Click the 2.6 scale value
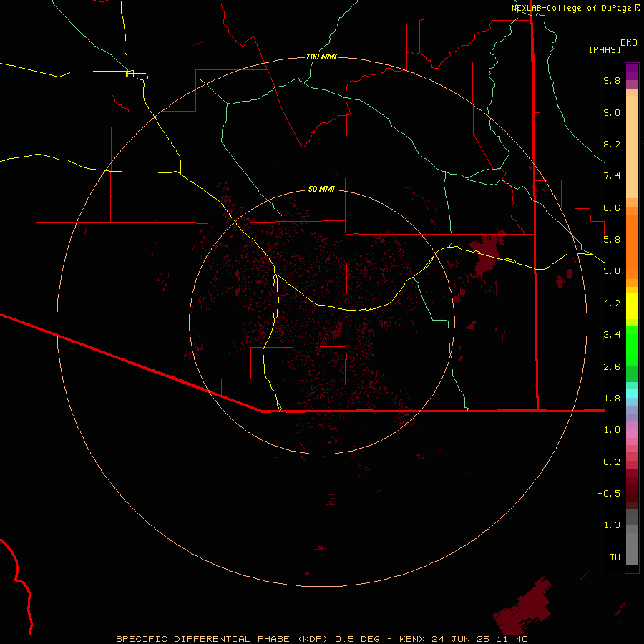The image size is (644, 644). tap(612, 367)
